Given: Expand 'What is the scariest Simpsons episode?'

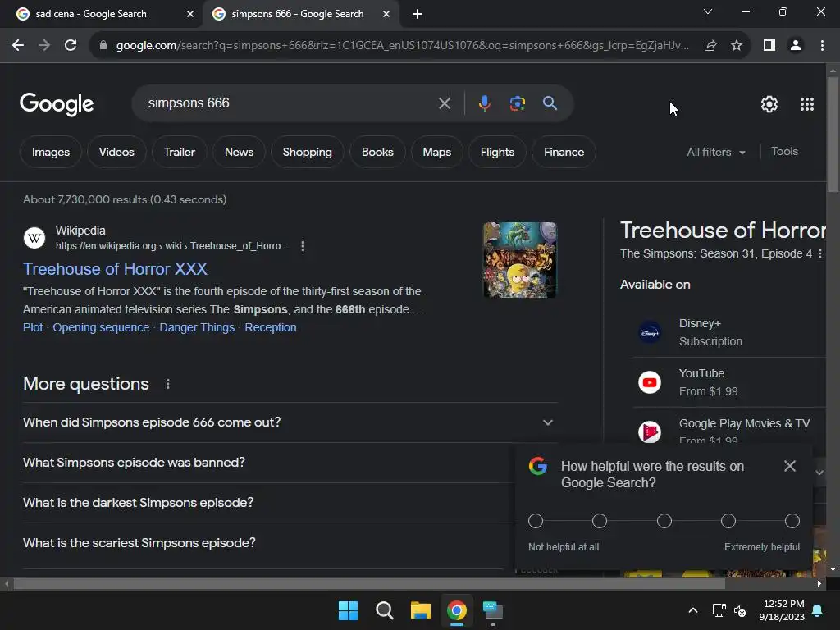Looking at the screenshot, I should (268, 543).
